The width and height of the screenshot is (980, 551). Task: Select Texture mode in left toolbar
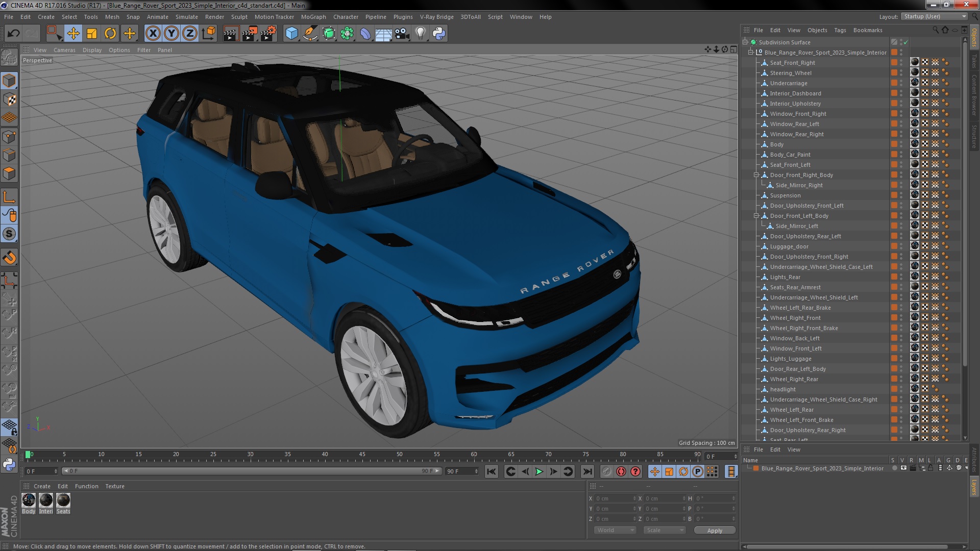(x=9, y=99)
